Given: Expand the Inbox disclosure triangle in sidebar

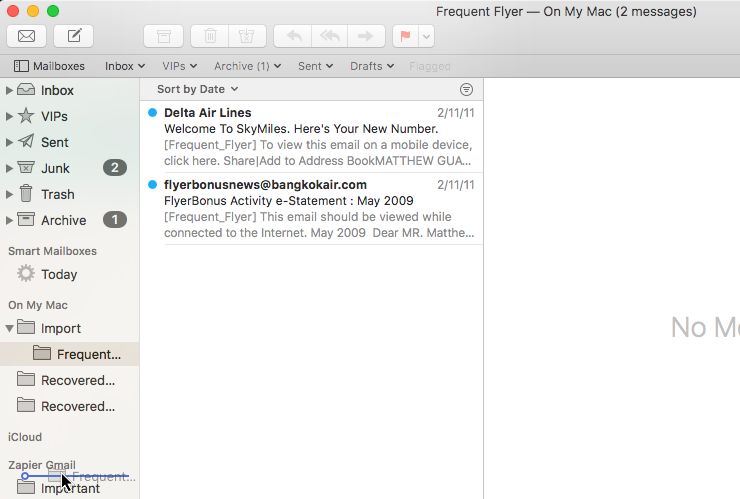Looking at the screenshot, I should 10,90.
